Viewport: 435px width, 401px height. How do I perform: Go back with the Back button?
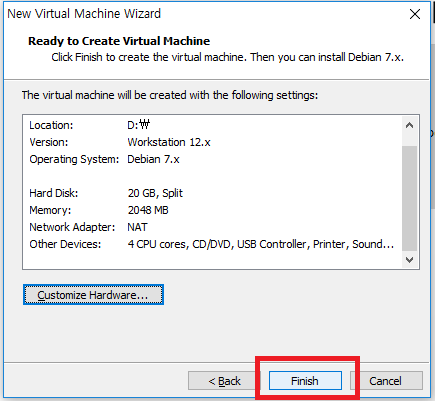(224, 381)
